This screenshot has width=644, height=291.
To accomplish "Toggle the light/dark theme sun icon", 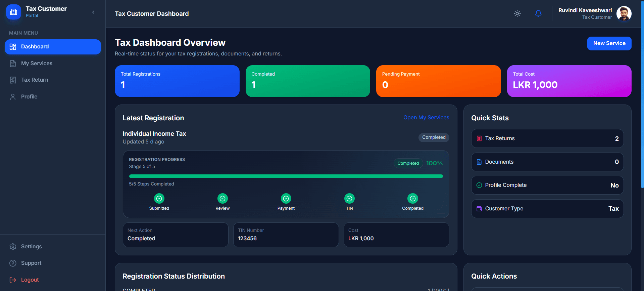I will pyautogui.click(x=517, y=13).
